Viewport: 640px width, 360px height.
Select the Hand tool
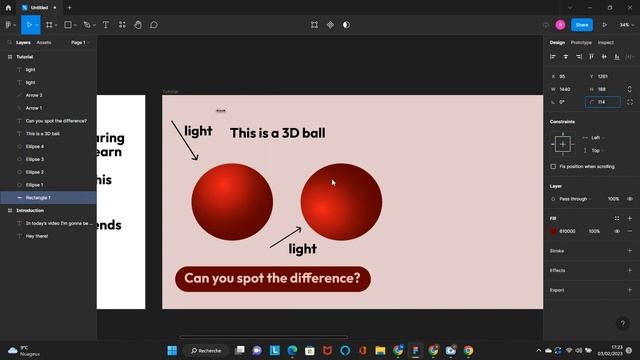tap(138, 25)
